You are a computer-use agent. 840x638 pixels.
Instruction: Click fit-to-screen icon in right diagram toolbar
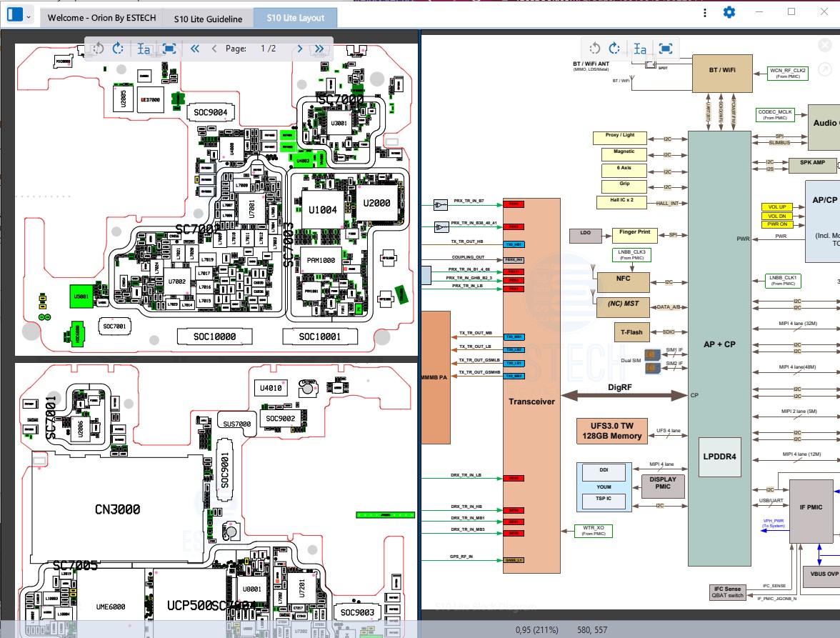point(666,49)
